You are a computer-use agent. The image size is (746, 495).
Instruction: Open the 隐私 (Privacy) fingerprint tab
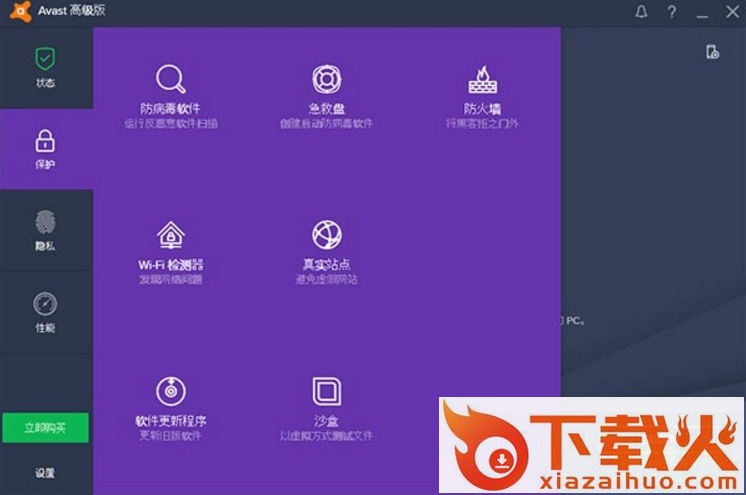pos(45,230)
